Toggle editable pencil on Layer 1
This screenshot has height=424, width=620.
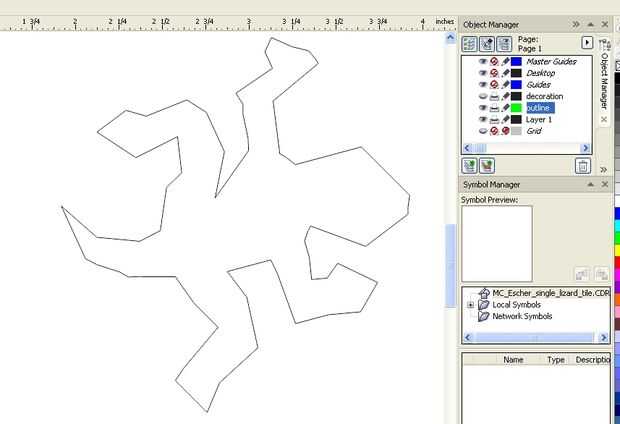pos(505,119)
